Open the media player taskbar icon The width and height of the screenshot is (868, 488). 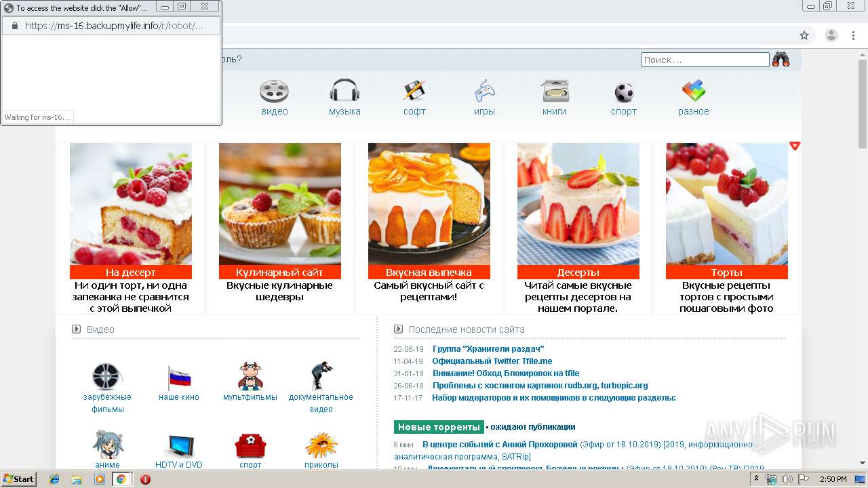pos(99,479)
